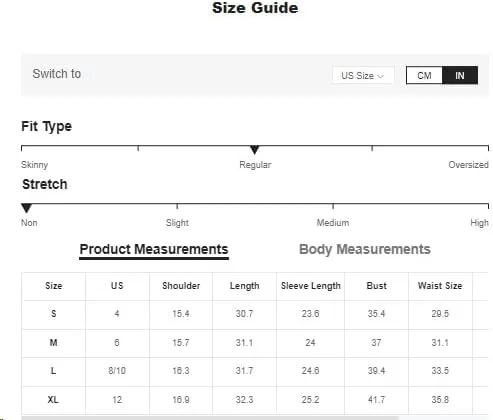Screen dimensions: 493x420
Task: Click the Size column header
Action: click(54, 286)
